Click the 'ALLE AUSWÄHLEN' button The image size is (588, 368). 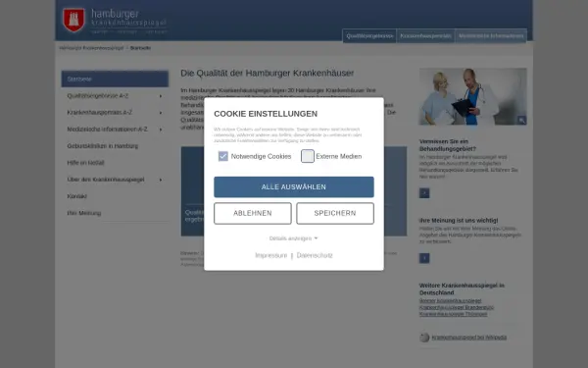294,187
